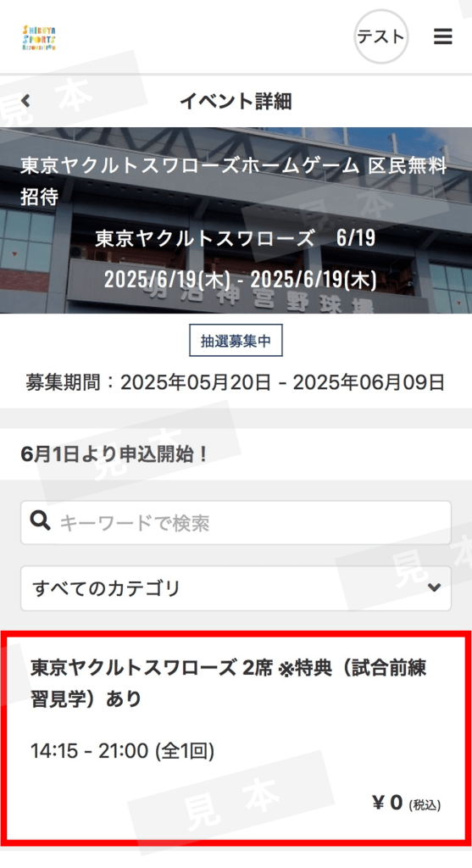Click the イベント詳細 page heading
This screenshot has width=472, height=868.
pos(236,102)
